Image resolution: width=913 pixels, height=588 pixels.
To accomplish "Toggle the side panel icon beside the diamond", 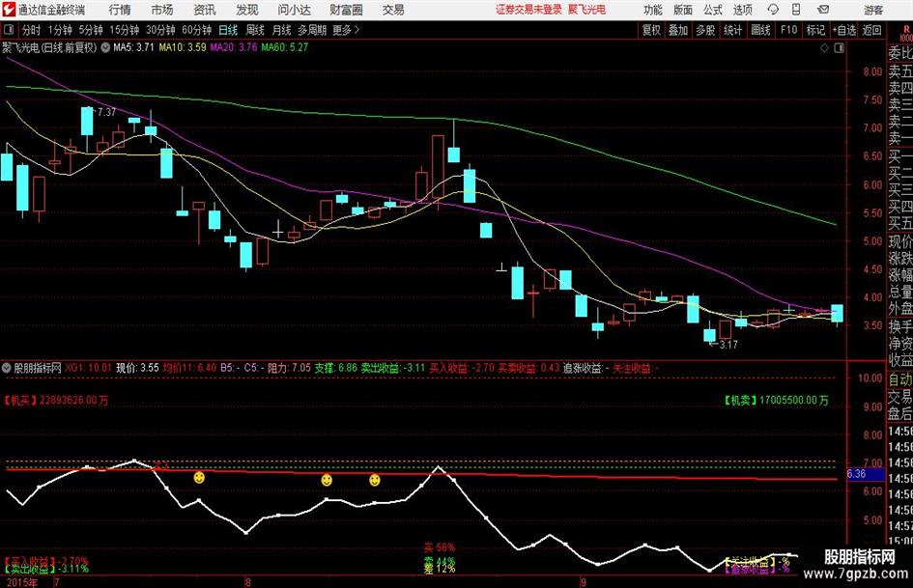I will coord(839,48).
